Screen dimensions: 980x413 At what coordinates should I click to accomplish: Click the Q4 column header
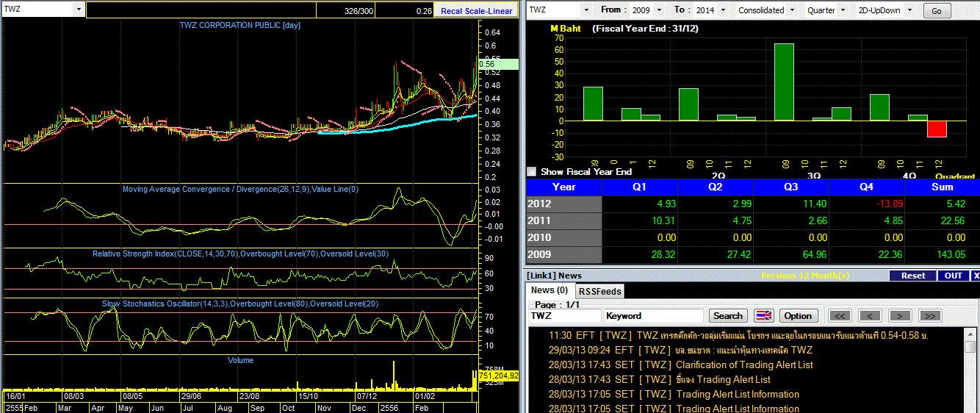coord(867,187)
